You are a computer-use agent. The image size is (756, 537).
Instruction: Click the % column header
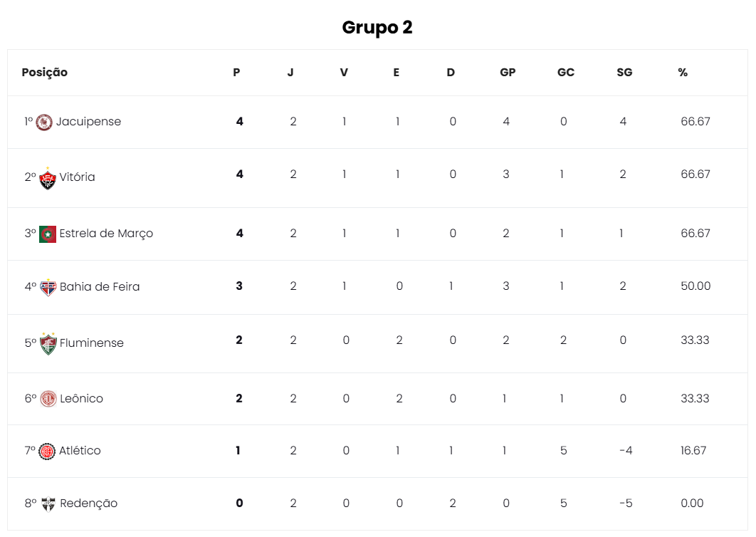[683, 73]
